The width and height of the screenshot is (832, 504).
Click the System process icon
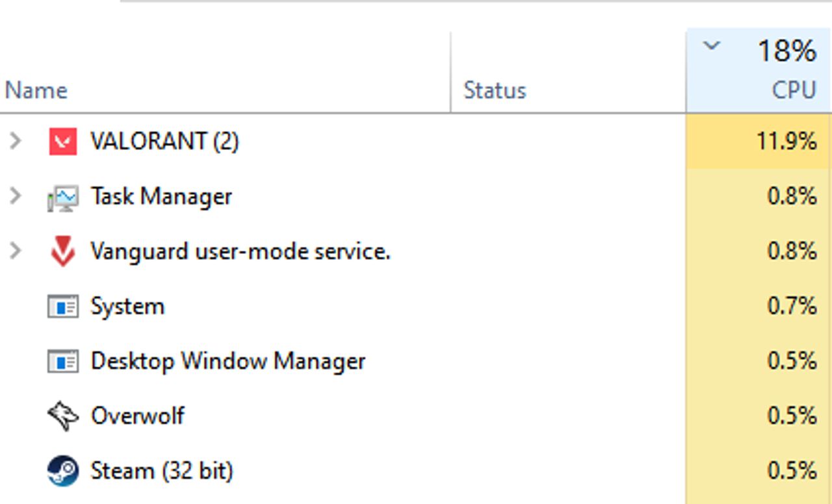coord(63,307)
